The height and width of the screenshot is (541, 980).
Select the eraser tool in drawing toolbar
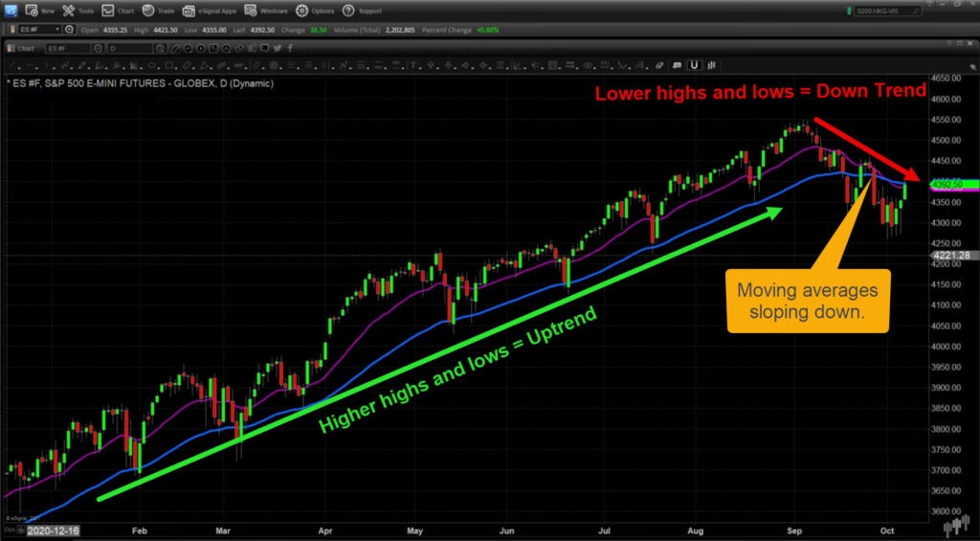[658, 65]
